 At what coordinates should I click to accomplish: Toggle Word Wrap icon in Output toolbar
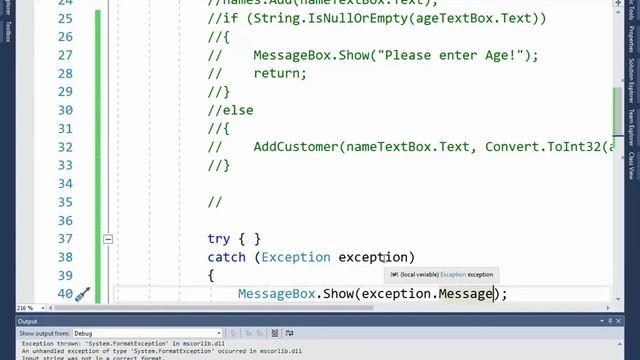click(x=289, y=333)
